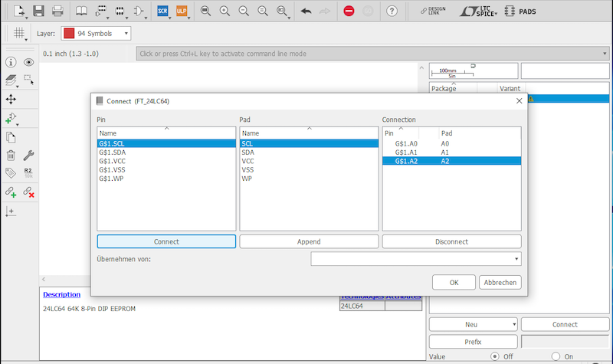Open the Neu dropdown arrow
The image size is (613, 364).
pyautogui.click(x=514, y=324)
